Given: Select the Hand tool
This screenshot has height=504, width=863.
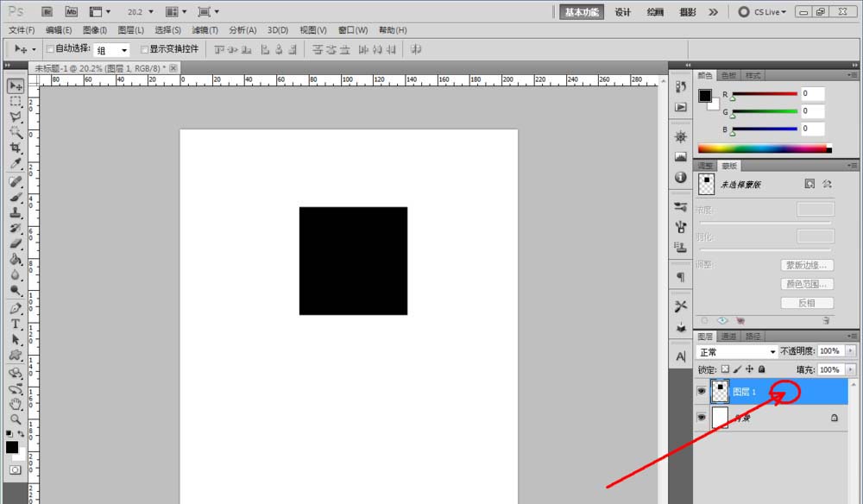Looking at the screenshot, I should point(16,404).
